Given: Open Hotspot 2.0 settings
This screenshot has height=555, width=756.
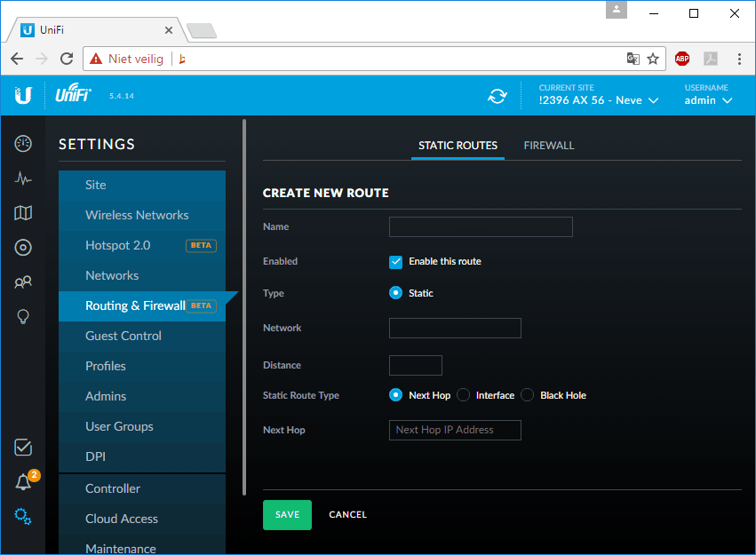Looking at the screenshot, I should tap(142, 245).
